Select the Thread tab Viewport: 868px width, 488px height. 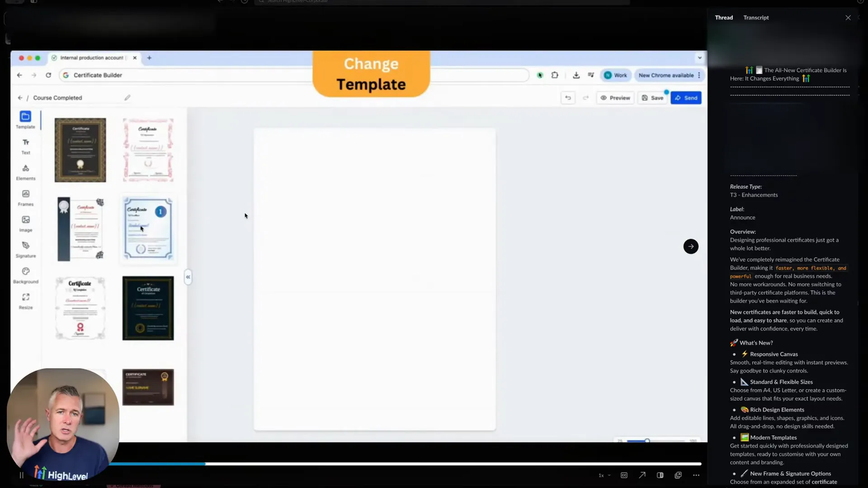coord(723,17)
